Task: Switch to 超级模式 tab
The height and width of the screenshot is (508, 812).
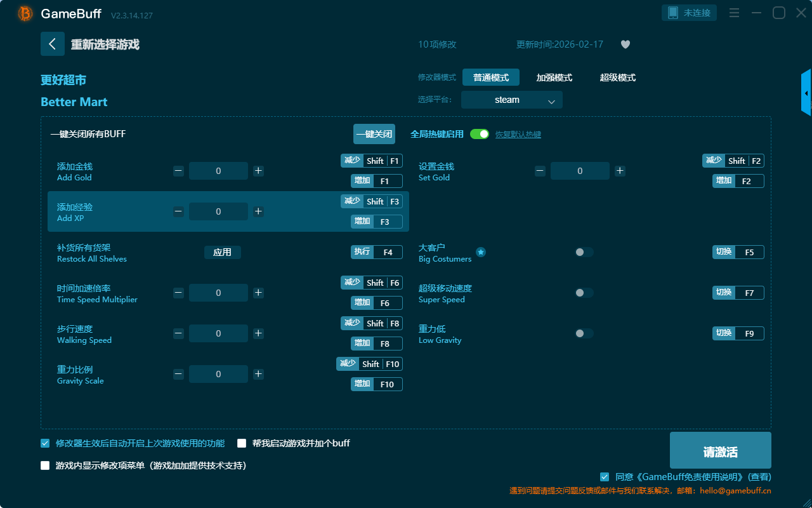Action: tap(617, 77)
